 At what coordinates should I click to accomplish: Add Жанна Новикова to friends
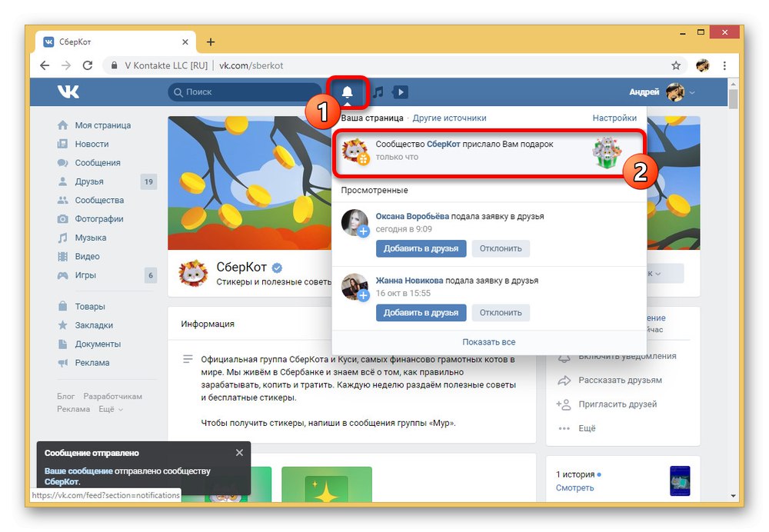tap(421, 312)
